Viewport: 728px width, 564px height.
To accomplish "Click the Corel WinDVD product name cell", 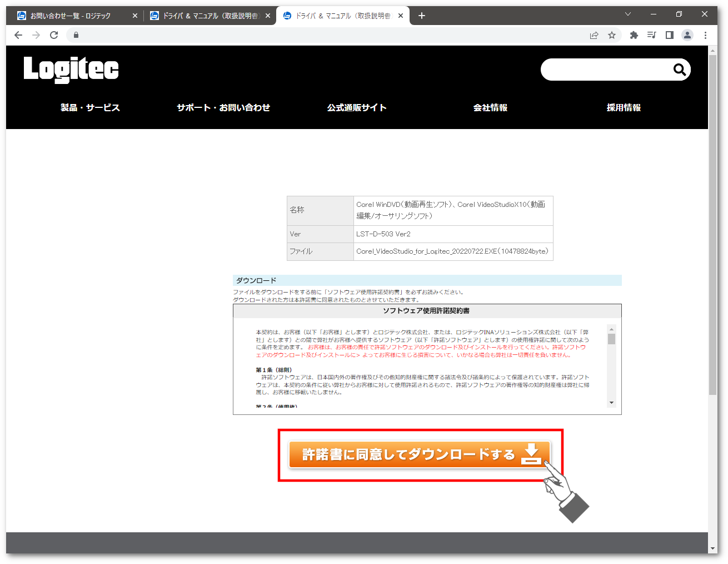I will (x=453, y=211).
